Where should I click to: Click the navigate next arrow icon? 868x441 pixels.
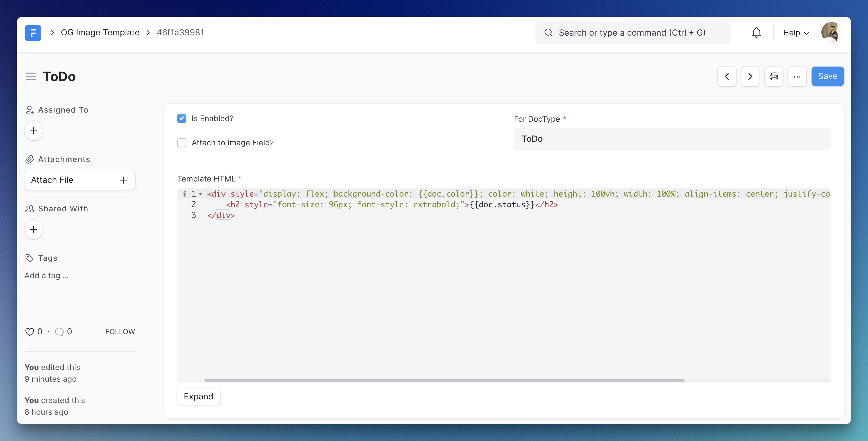750,75
